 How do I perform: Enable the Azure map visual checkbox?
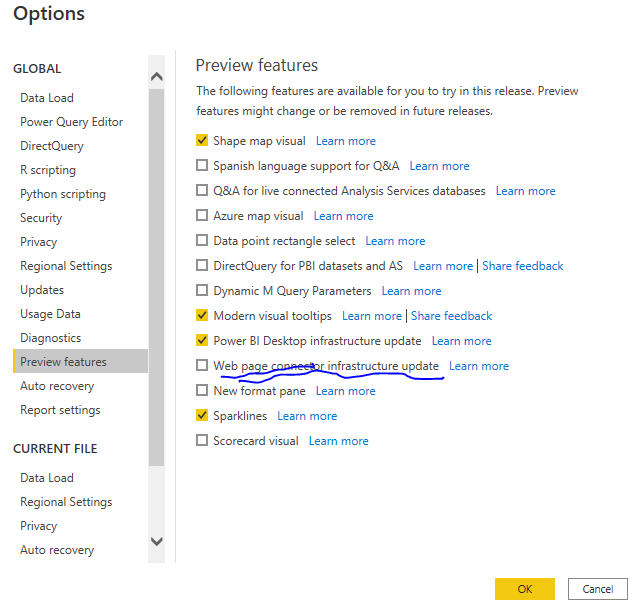[x=202, y=216]
